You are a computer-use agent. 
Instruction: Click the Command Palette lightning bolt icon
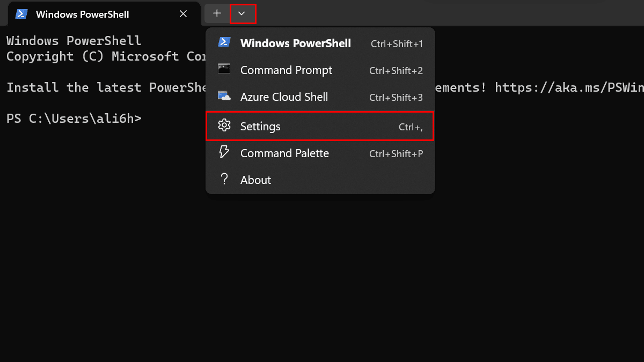pyautogui.click(x=224, y=153)
